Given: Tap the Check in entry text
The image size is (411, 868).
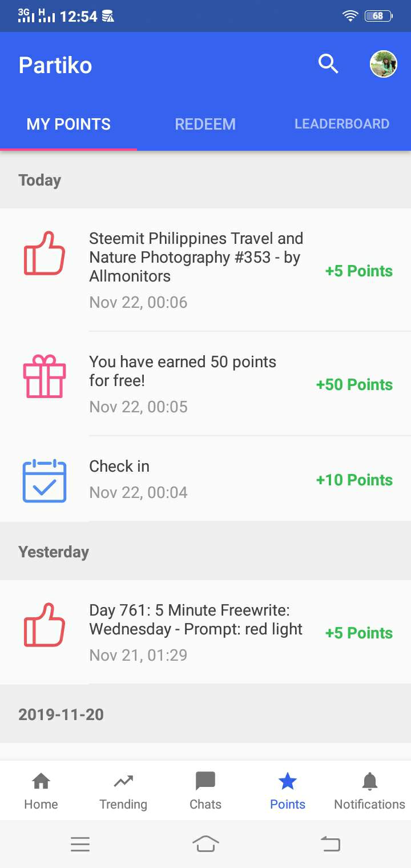Looking at the screenshot, I should coord(119,467).
